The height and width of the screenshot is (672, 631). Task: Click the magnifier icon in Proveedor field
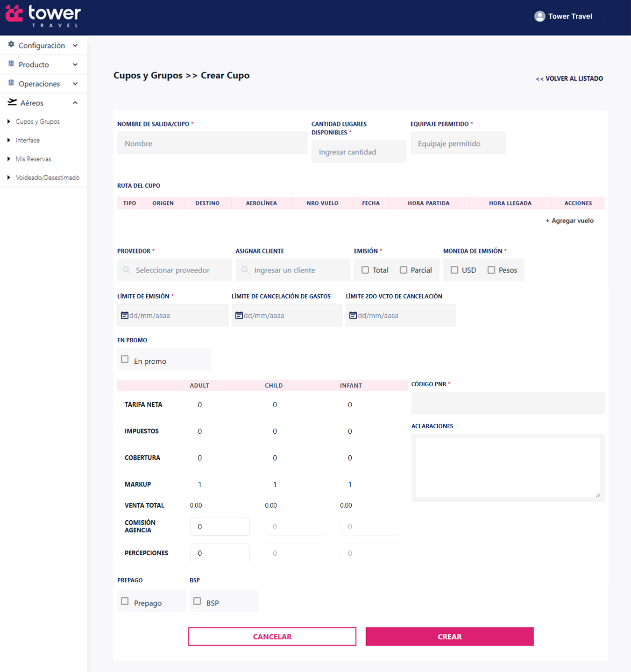click(x=127, y=270)
